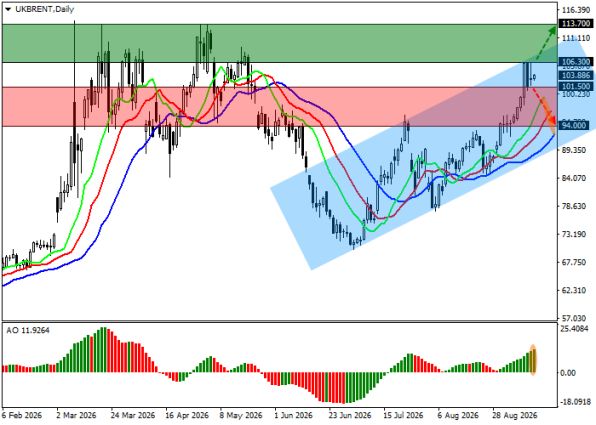This screenshot has width=596, height=425.
Task: Click the AO 11.9264 indicator label
Action: (28, 330)
